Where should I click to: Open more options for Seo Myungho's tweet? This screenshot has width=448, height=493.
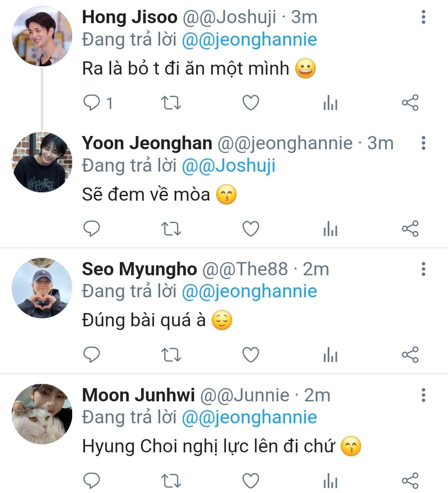point(424,269)
